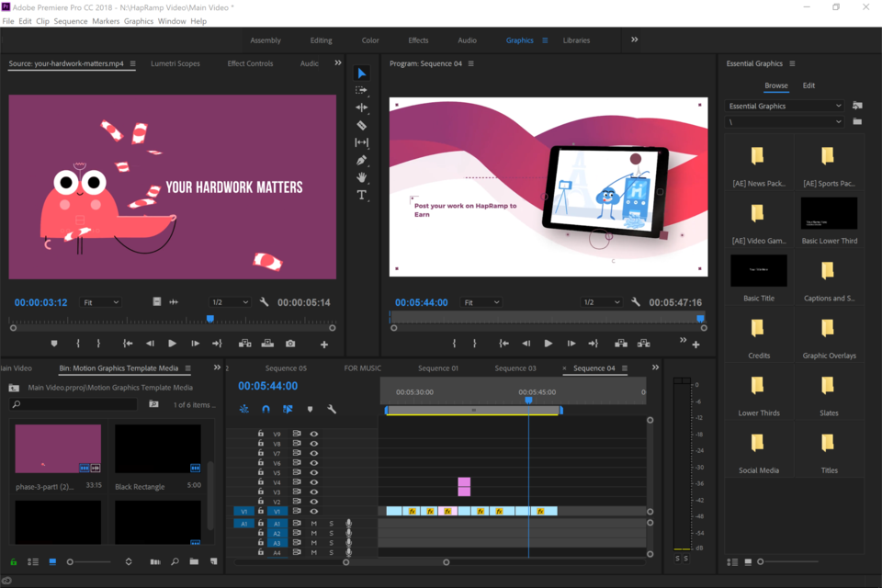882x588 pixels.
Task: Click Lift button in Program monitor
Action: click(x=621, y=344)
